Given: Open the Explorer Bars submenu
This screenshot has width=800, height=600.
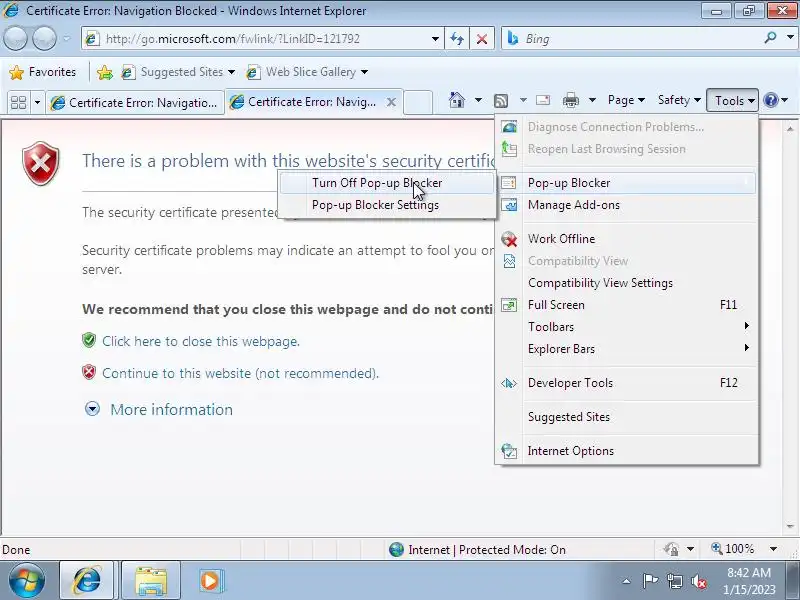Looking at the screenshot, I should (626, 349).
